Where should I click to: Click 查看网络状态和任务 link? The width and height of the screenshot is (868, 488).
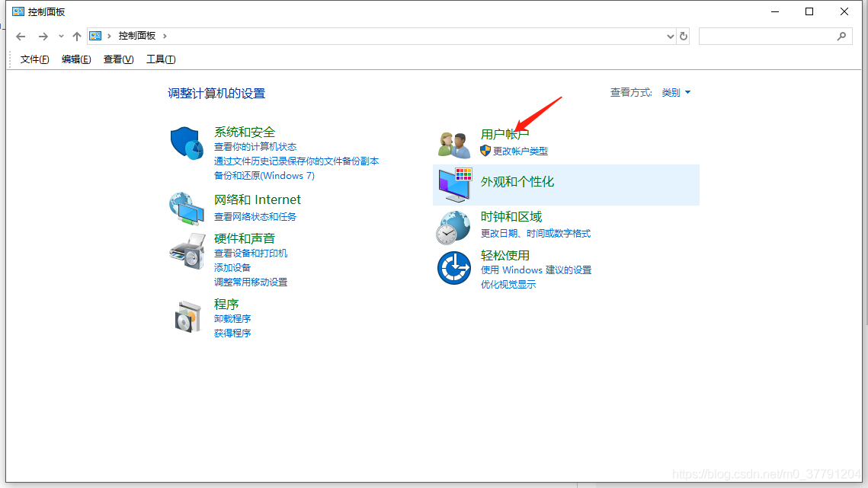click(x=255, y=216)
